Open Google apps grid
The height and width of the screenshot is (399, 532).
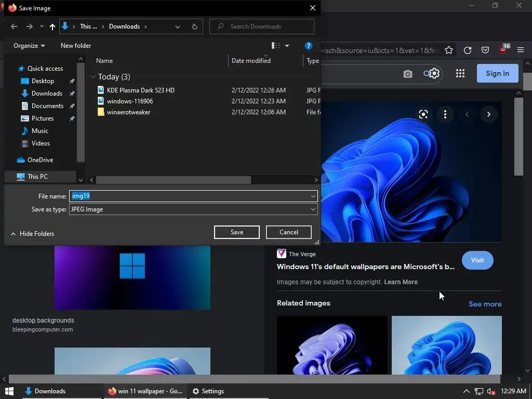460,73
